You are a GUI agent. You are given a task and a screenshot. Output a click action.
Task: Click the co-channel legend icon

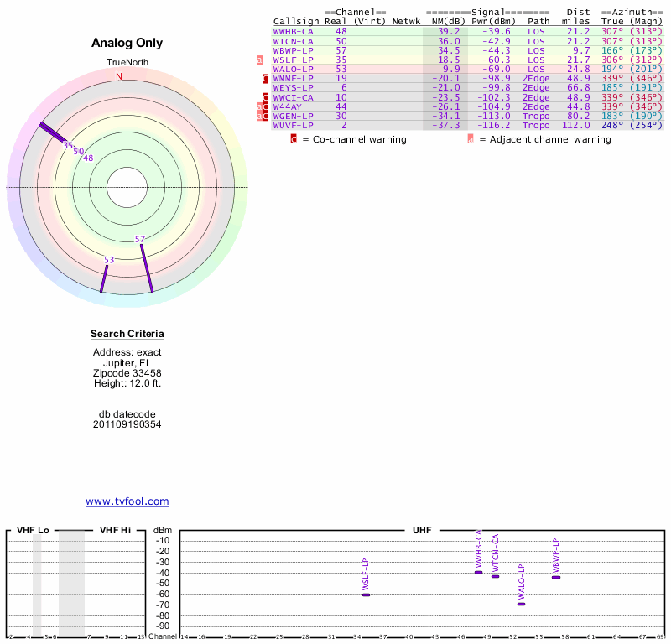pyautogui.click(x=294, y=139)
